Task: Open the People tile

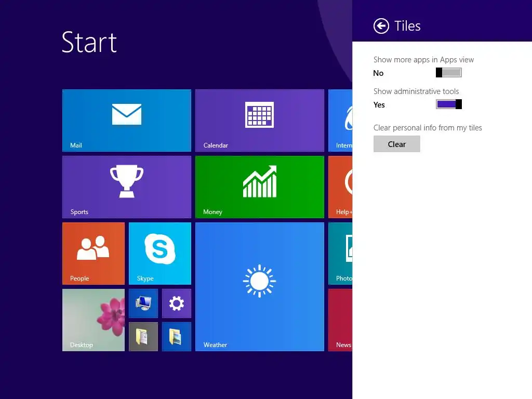Action: pos(94,254)
